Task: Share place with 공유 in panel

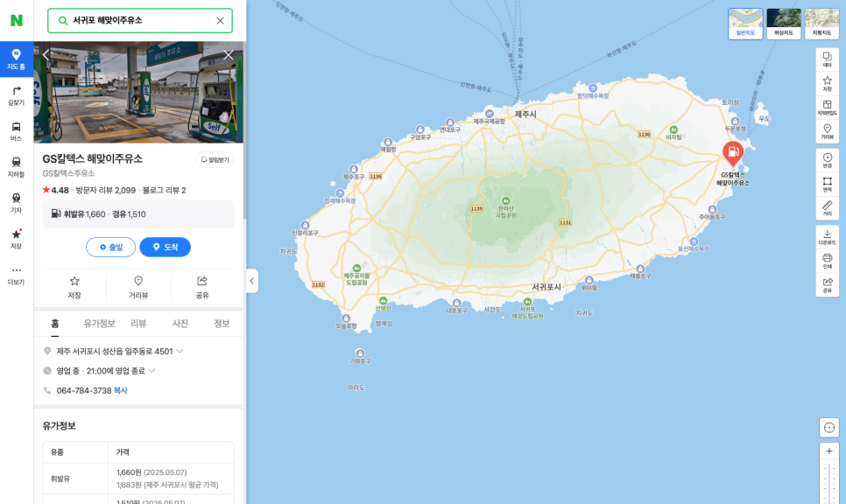Action: point(202,287)
